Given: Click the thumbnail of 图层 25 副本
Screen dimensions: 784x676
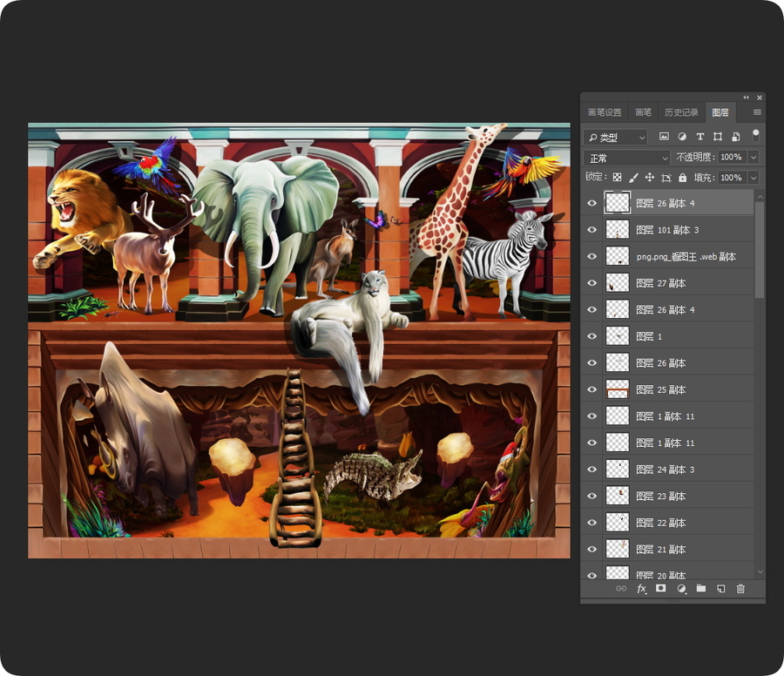Looking at the screenshot, I should coord(618,389).
